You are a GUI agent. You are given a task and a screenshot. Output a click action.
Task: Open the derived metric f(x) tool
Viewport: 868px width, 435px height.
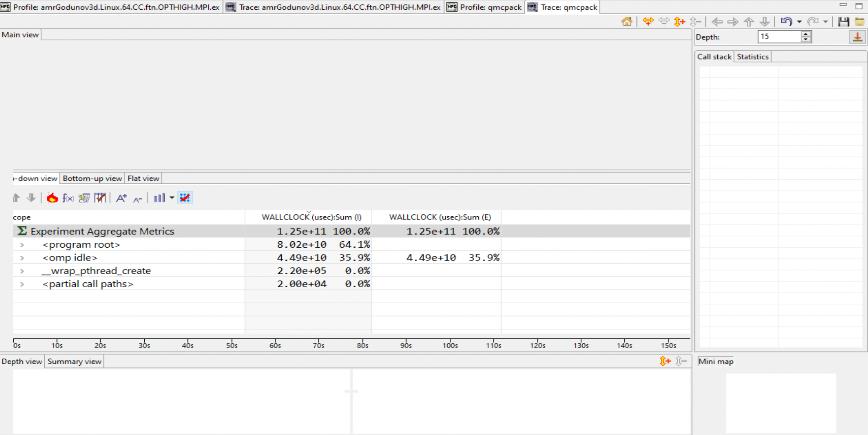coord(68,198)
